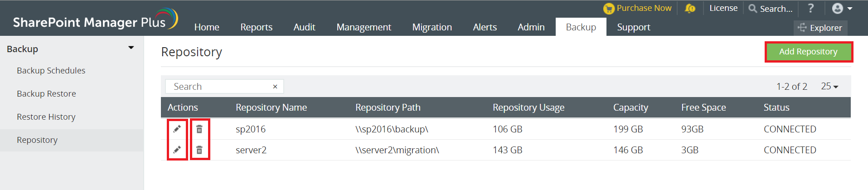Open Restore History in sidebar
This screenshot has width=868, height=190.
click(46, 117)
